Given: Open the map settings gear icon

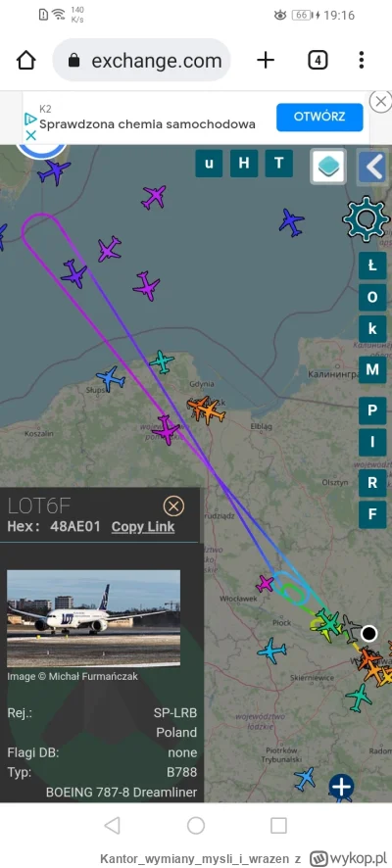Looking at the screenshot, I should click(x=367, y=219).
